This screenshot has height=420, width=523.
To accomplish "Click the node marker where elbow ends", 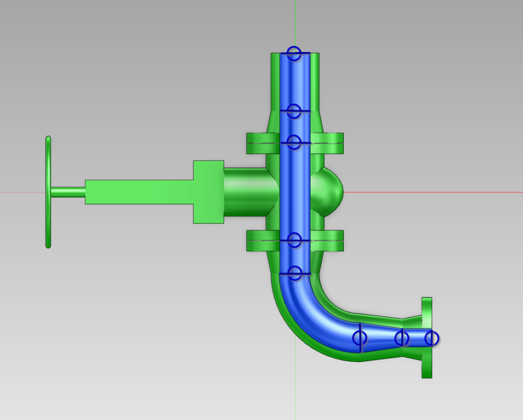I will point(360,338).
